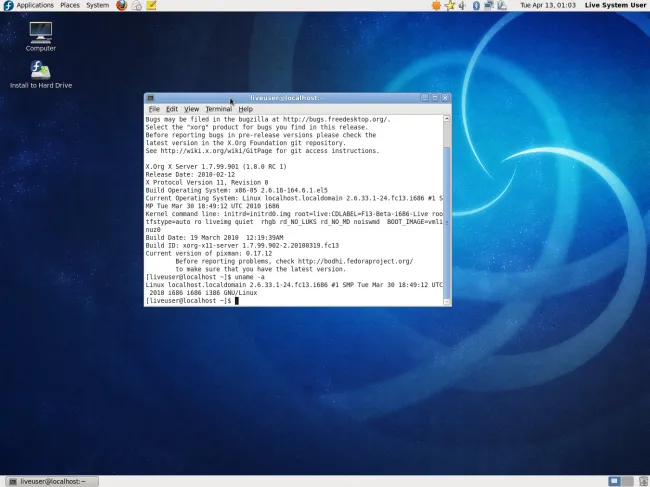Viewport: 650px width, 487px height.
Task: Open the Trash icon in bottom panel
Action: pyautogui.click(x=643, y=481)
